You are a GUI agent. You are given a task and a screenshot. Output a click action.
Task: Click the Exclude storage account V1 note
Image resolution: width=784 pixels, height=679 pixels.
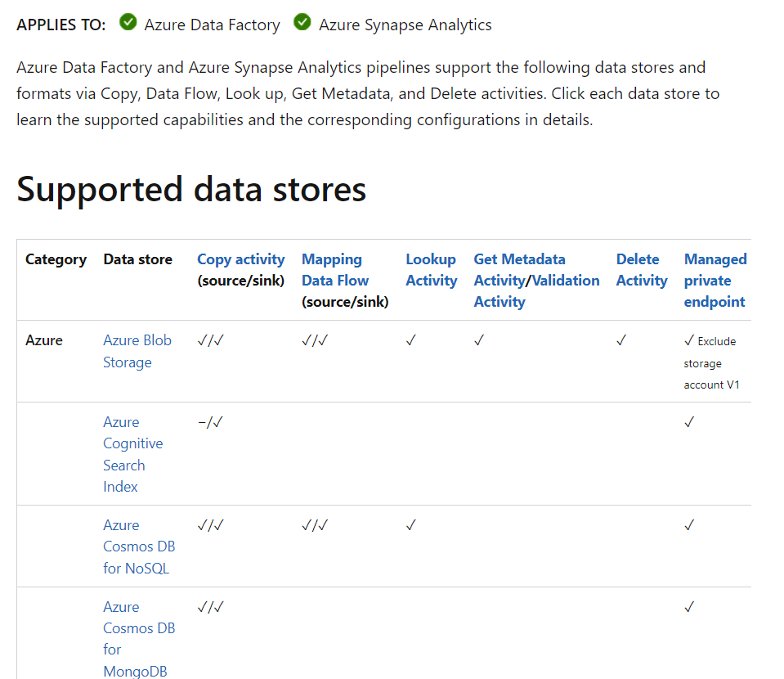point(711,362)
